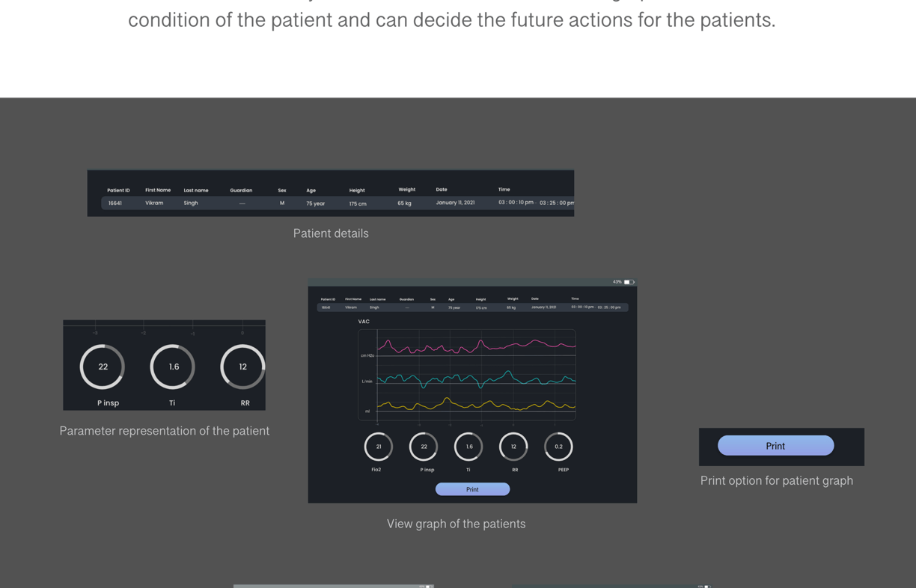The image size is (916, 588).
Task: Click the large RR dial showing 12
Action: coord(242,367)
